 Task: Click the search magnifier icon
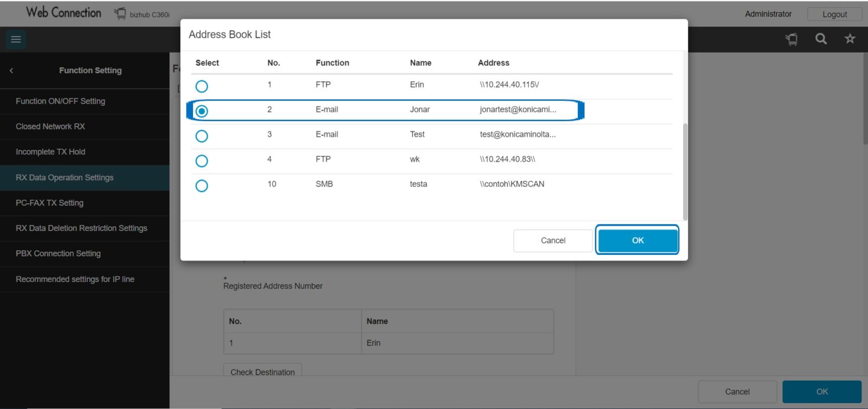821,39
